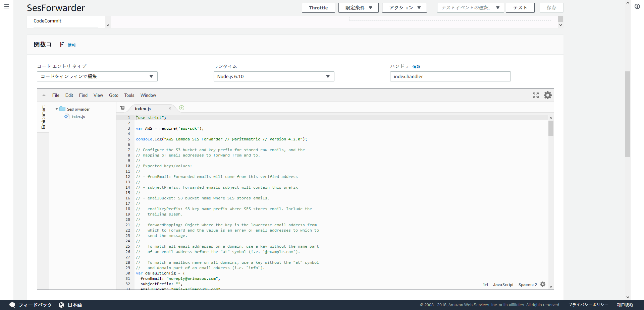Open the hamburger navigation menu
Viewport: 644px width, 310px height.
point(7,6)
